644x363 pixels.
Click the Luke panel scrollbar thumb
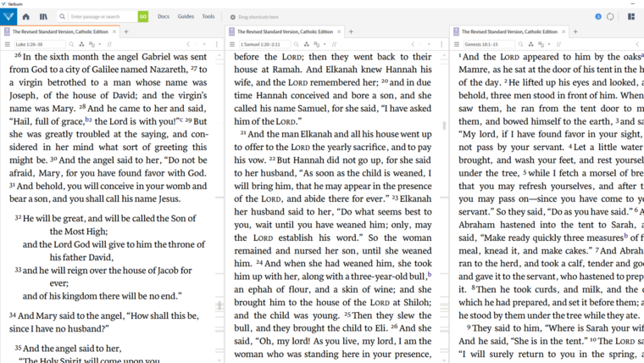219,305
